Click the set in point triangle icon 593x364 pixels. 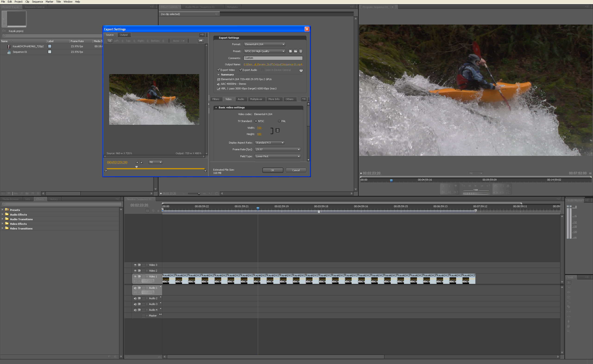(137, 162)
